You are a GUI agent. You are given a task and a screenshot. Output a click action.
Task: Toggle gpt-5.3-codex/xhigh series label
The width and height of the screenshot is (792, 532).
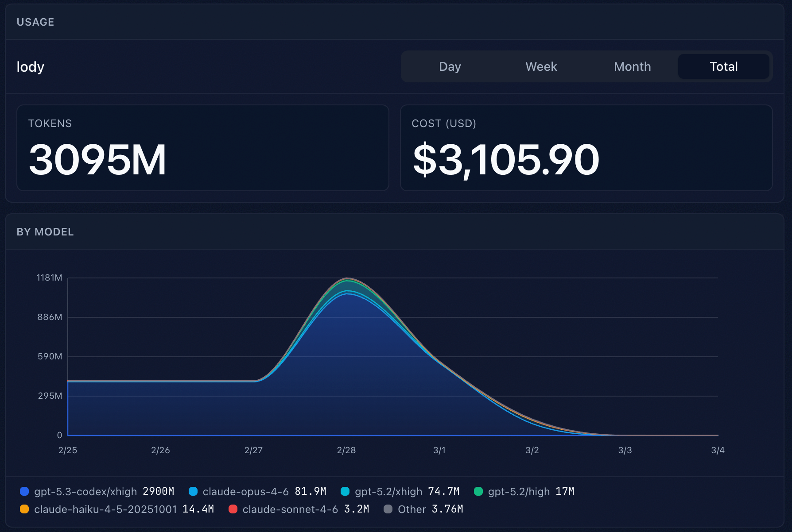pyautogui.click(x=85, y=491)
